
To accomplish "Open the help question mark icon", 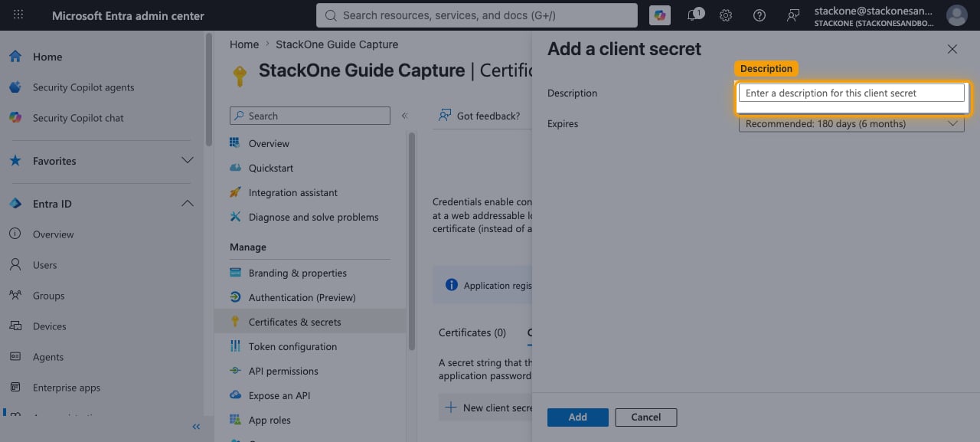I will [x=759, y=15].
